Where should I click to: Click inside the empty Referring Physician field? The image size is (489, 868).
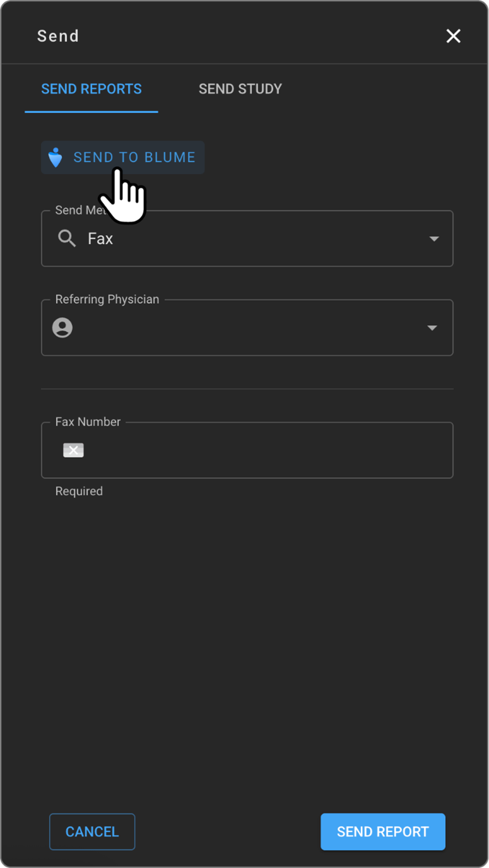[x=246, y=328]
